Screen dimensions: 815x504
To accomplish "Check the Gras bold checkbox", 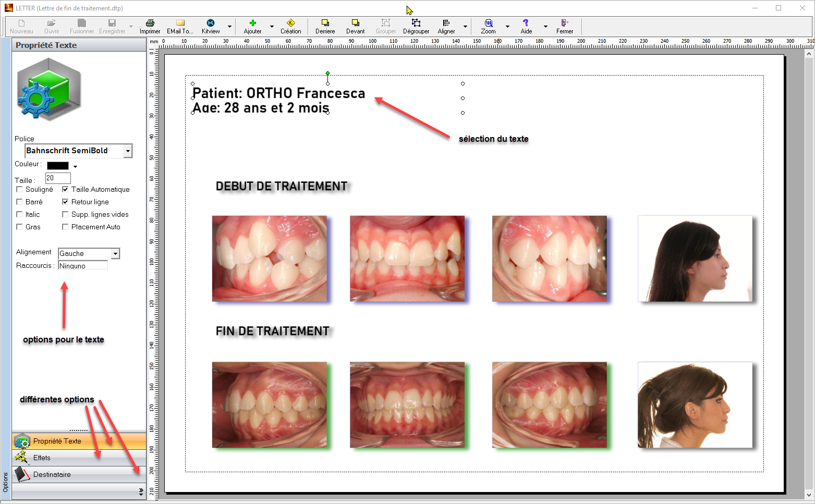I will 20,227.
